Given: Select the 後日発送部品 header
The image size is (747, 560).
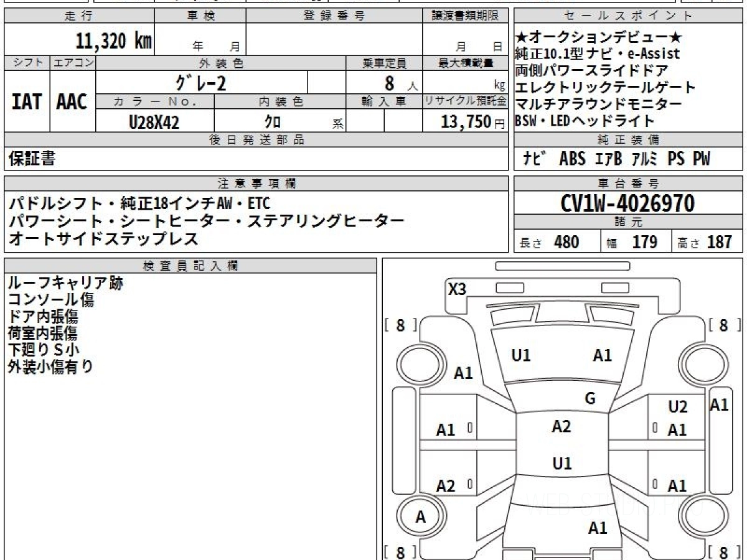Looking at the screenshot, I should click(x=256, y=140).
